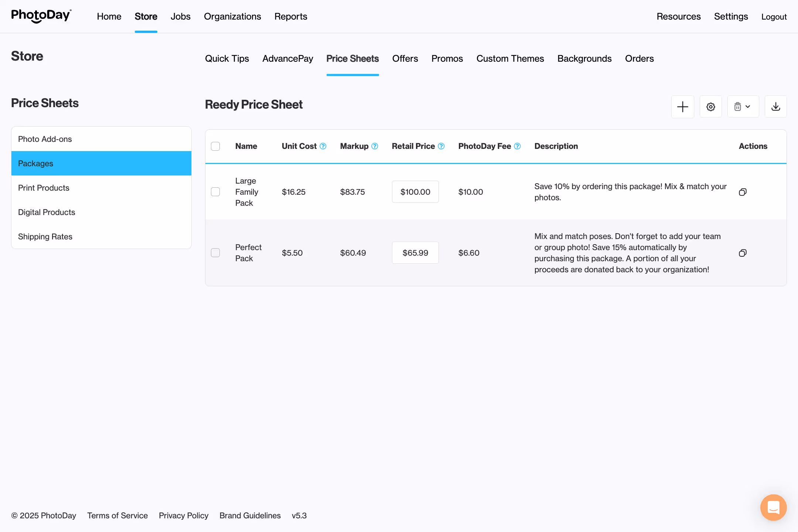The image size is (798, 532).
Task: Open price sheet settings gear icon
Action: [x=710, y=107]
